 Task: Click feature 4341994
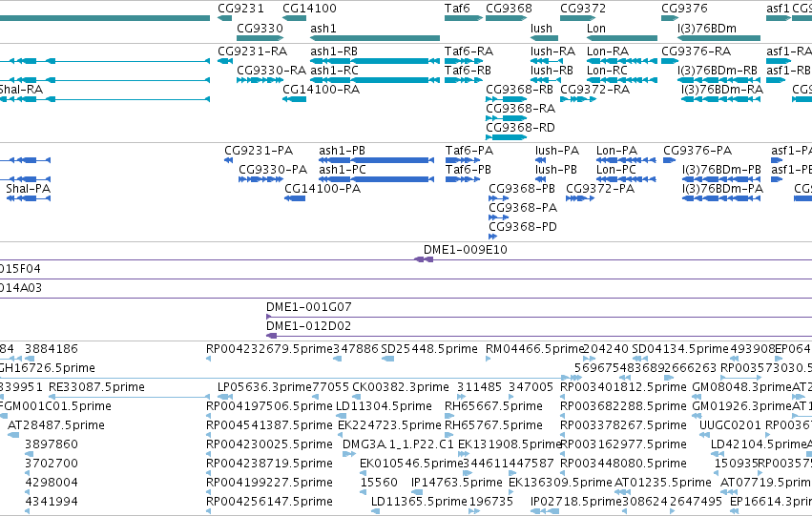(52, 502)
